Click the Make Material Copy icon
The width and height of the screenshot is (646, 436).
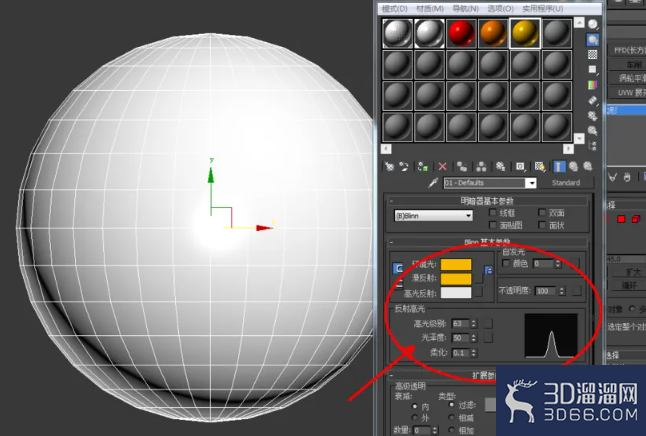(x=462, y=166)
